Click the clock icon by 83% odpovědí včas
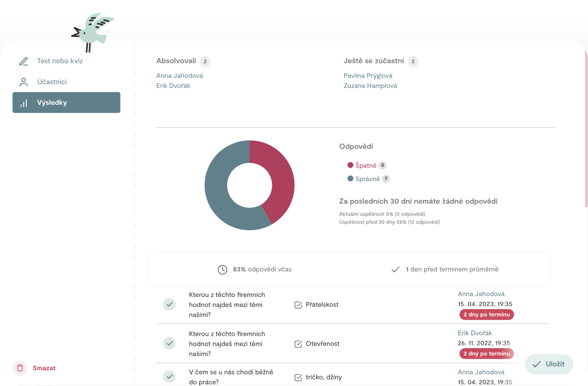Viewport: 588px width, 386px height. pos(222,269)
